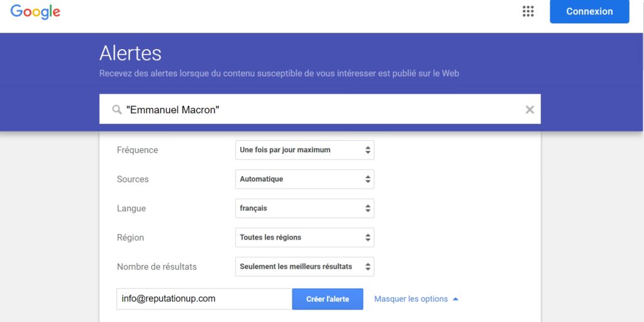Click the Nombre de résultats label
The width and height of the screenshot is (644, 322).
[x=157, y=267]
